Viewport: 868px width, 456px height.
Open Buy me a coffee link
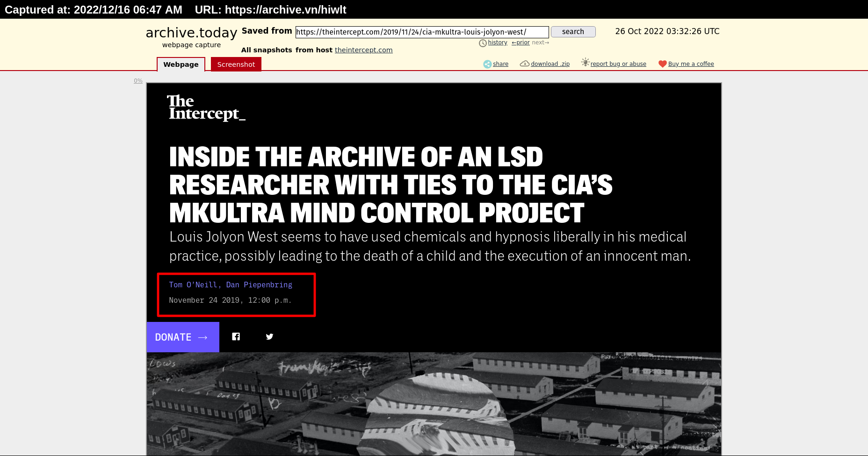click(x=691, y=64)
